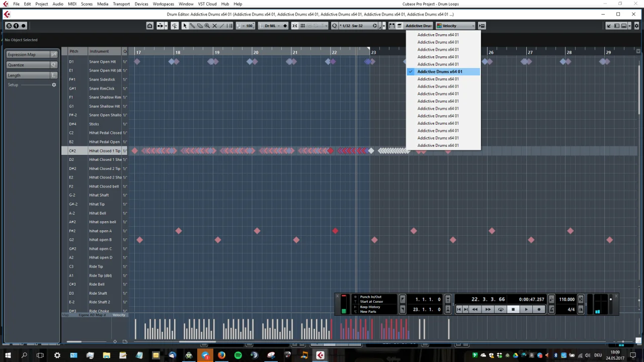The width and height of the screenshot is (644, 362).
Task: Activate the Zoom magnifier tool
Action: (x=207, y=26)
